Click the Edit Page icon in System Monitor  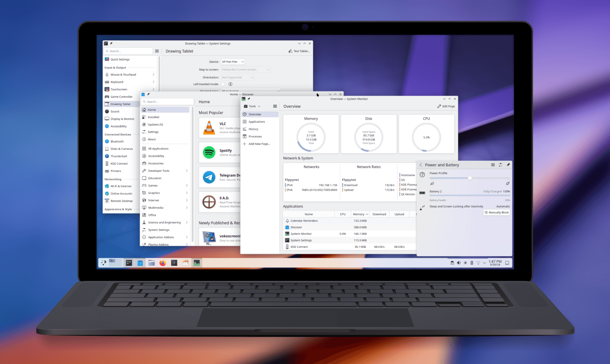[x=439, y=106]
